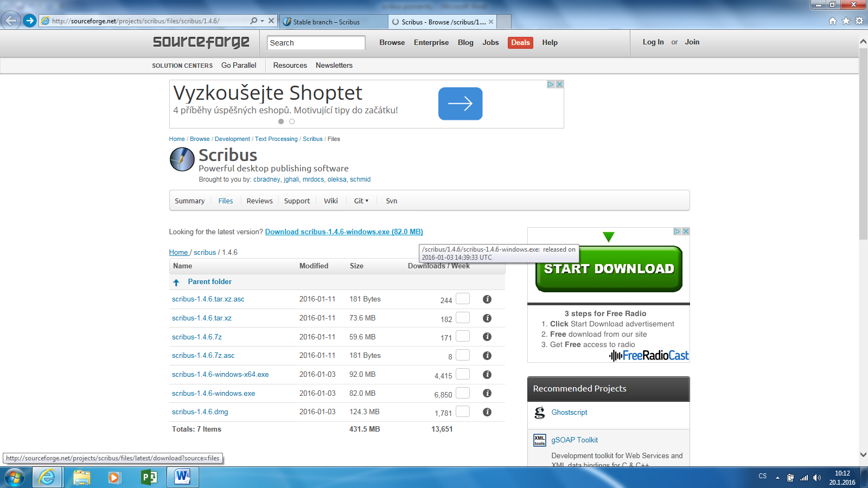The image size is (868, 488).
Task: Close the Shoptet banner ad with X
Action: 560,85
